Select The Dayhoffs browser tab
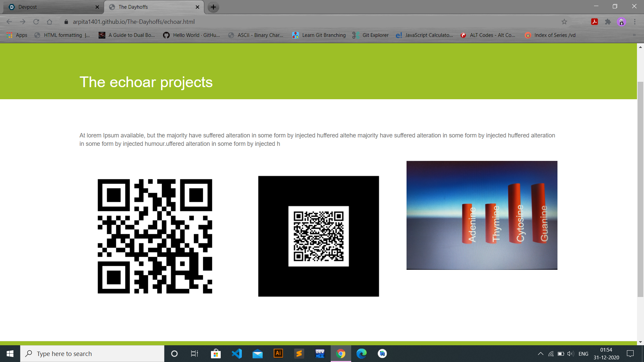Image resolution: width=644 pixels, height=362 pixels. [154, 7]
